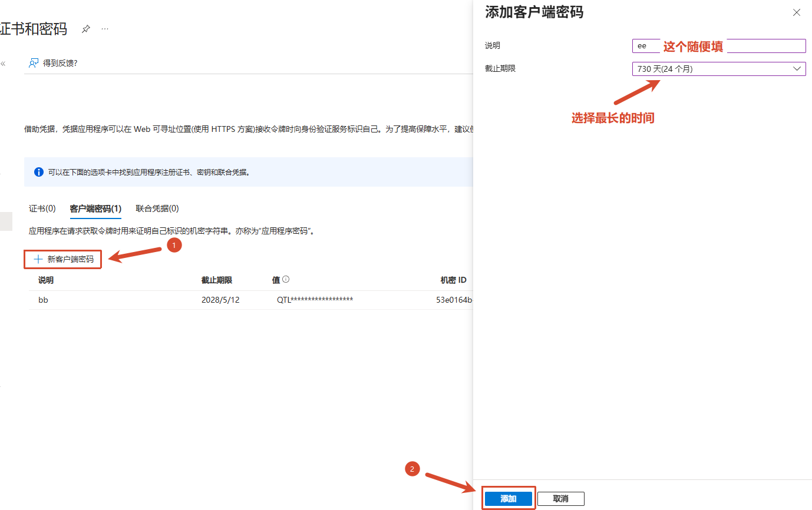
Task: Open the more options ellipsis beside the title
Action: click(x=105, y=29)
